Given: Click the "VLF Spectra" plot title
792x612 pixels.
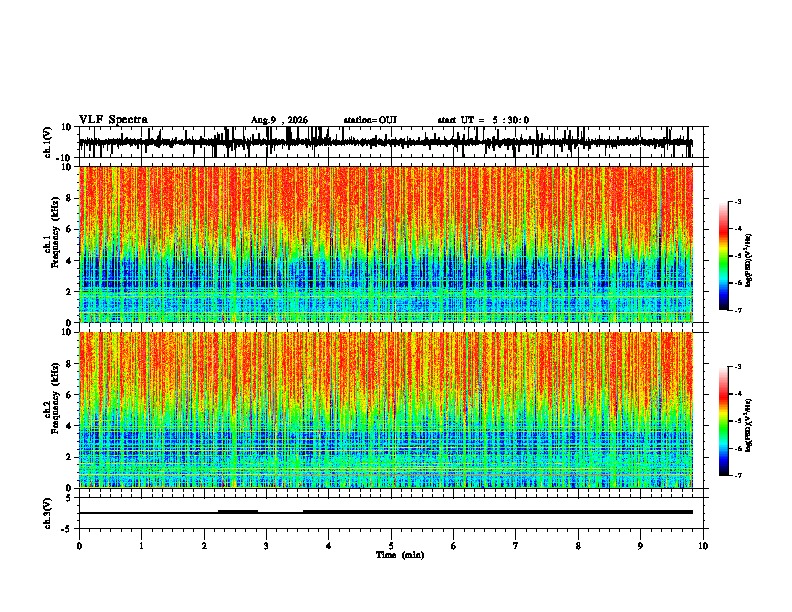Looking at the screenshot, I should tap(113, 120).
